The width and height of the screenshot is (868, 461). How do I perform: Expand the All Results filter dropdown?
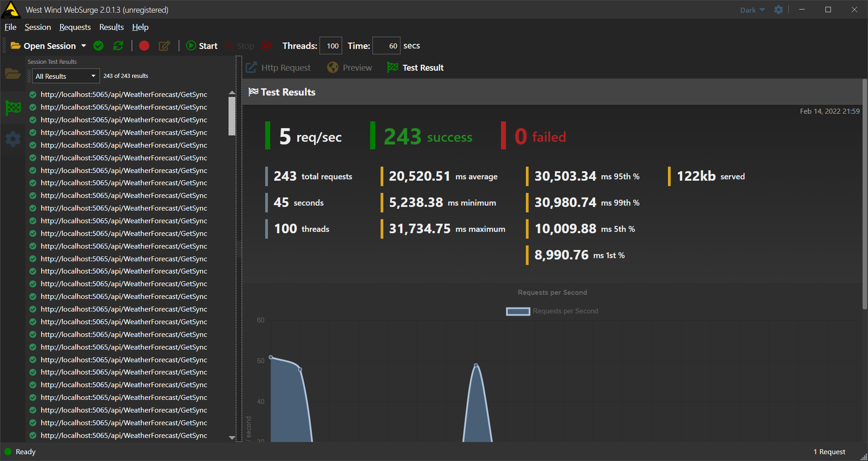(x=66, y=76)
